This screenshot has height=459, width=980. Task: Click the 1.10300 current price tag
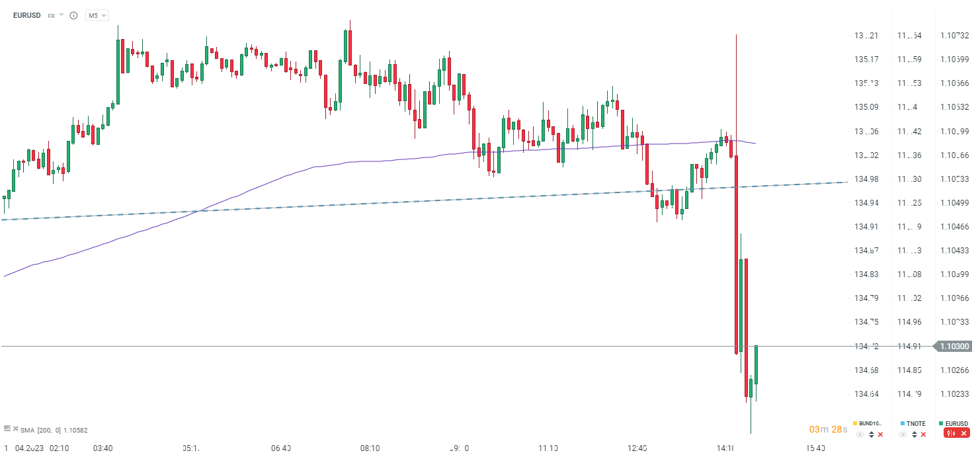(x=955, y=347)
